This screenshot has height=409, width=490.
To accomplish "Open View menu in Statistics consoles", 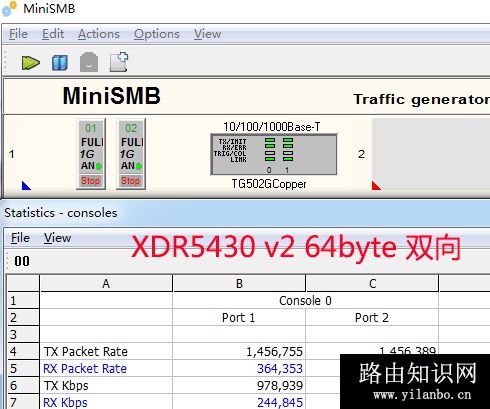I will 57,238.
